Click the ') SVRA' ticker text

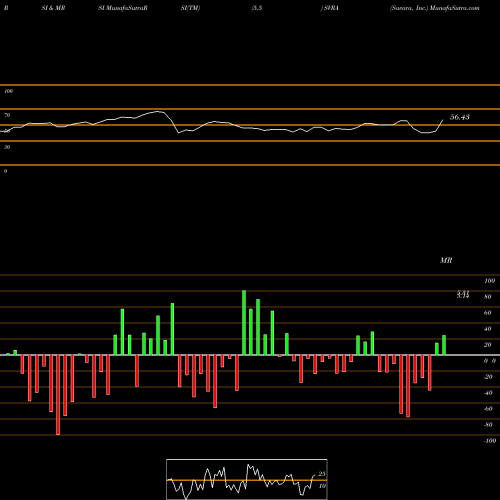[330, 8]
